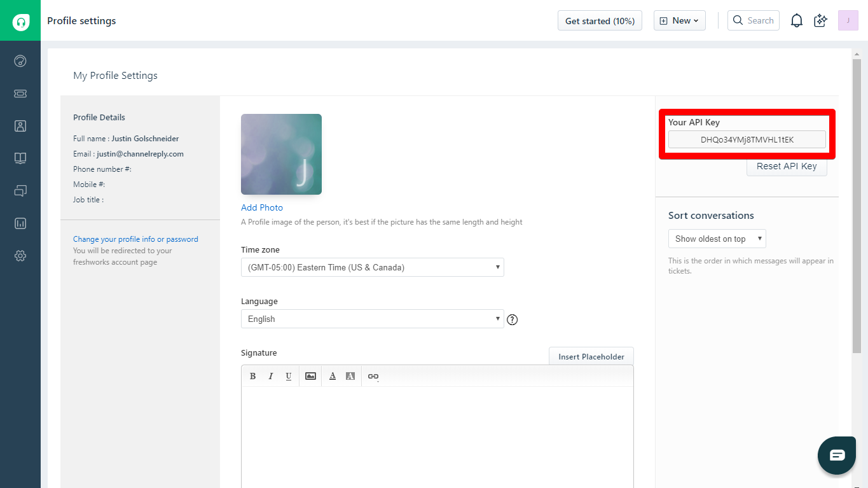Open the user avatar menu
Screen dimensions: 868x488
tap(848, 20)
